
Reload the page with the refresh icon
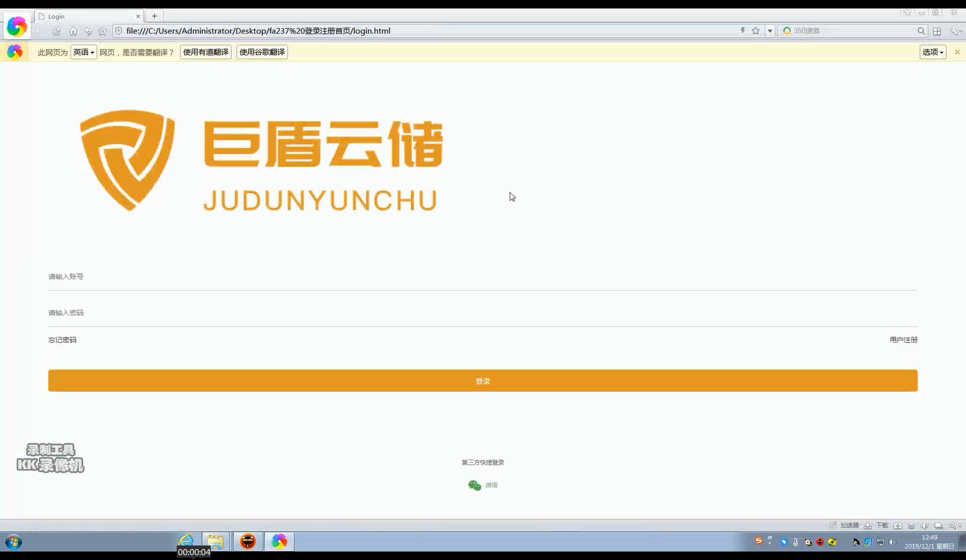(x=56, y=31)
